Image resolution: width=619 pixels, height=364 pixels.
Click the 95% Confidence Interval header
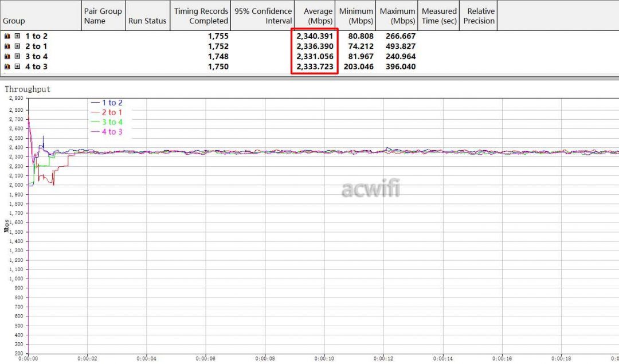263,15
